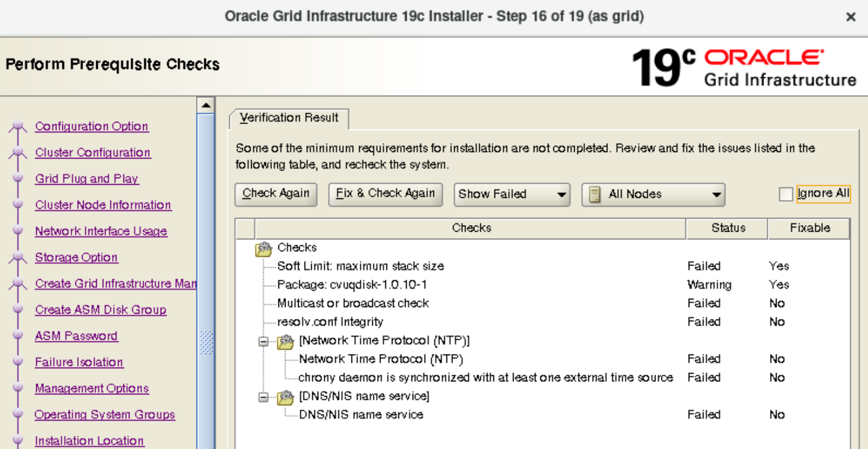This screenshot has height=449, width=868.
Task: Collapse the [DNS/NIS name service] group
Action: [263, 397]
